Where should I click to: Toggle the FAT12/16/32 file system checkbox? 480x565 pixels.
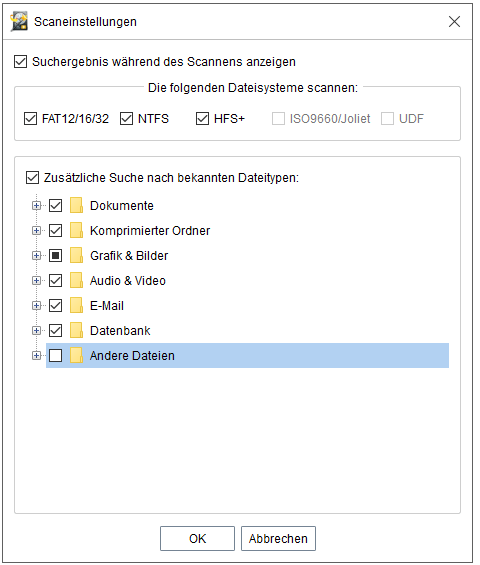tap(30, 119)
